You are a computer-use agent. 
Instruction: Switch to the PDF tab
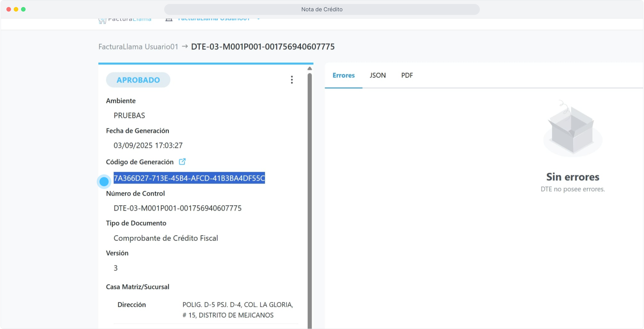click(407, 75)
